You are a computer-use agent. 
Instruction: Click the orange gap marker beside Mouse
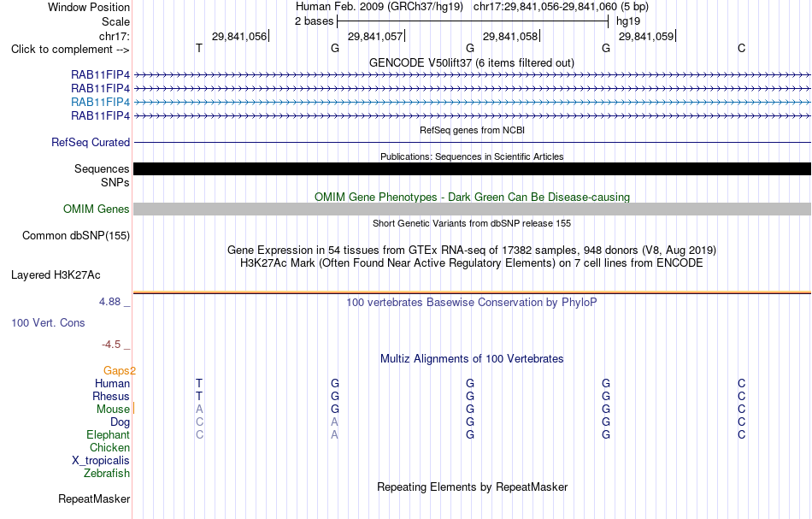(133, 408)
